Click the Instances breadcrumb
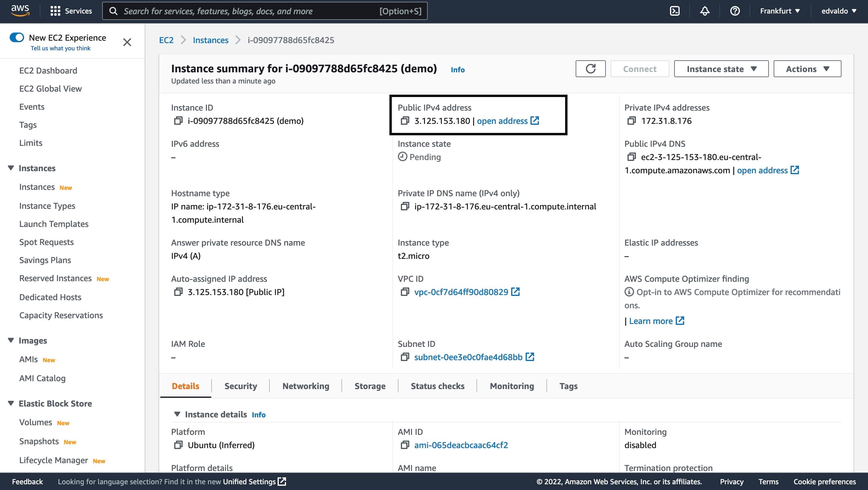This screenshot has width=868, height=490. point(211,40)
